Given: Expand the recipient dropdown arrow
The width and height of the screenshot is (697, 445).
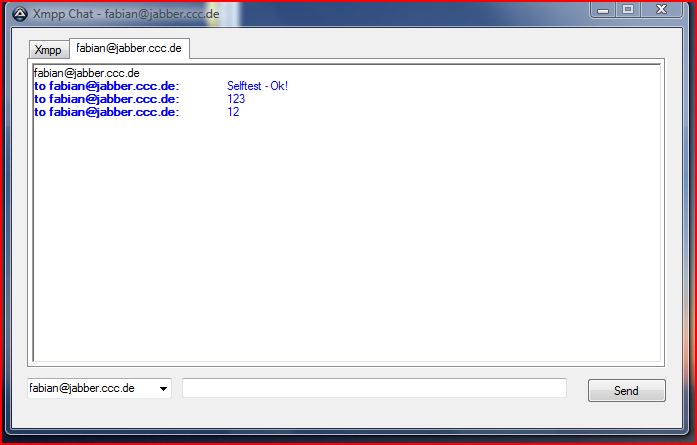Looking at the screenshot, I should click(x=164, y=389).
